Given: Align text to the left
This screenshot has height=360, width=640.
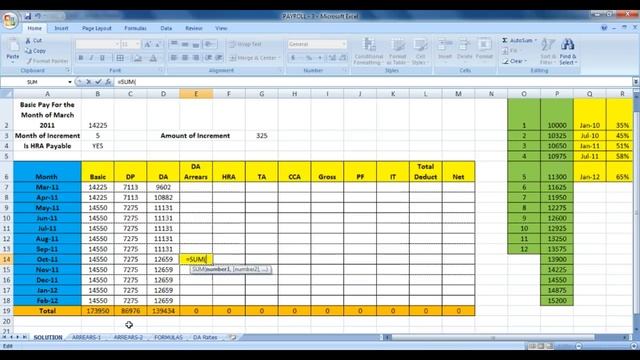Looking at the screenshot, I should (x=174, y=58).
